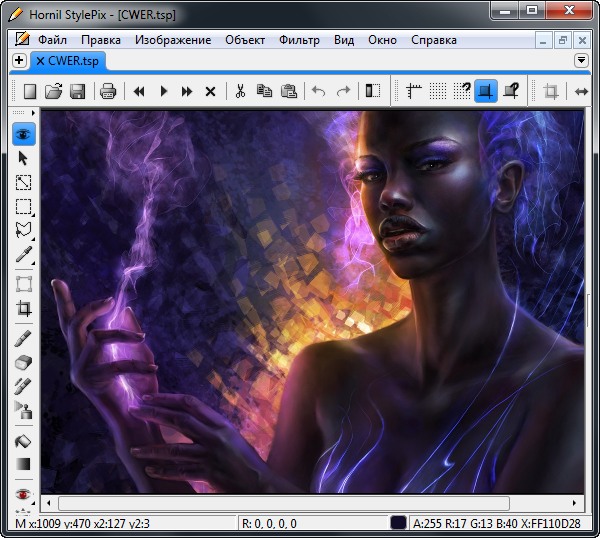Expand the rectangular selection tool flyout
Screen dimensions: 600x538
pyautogui.click(x=24, y=207)
